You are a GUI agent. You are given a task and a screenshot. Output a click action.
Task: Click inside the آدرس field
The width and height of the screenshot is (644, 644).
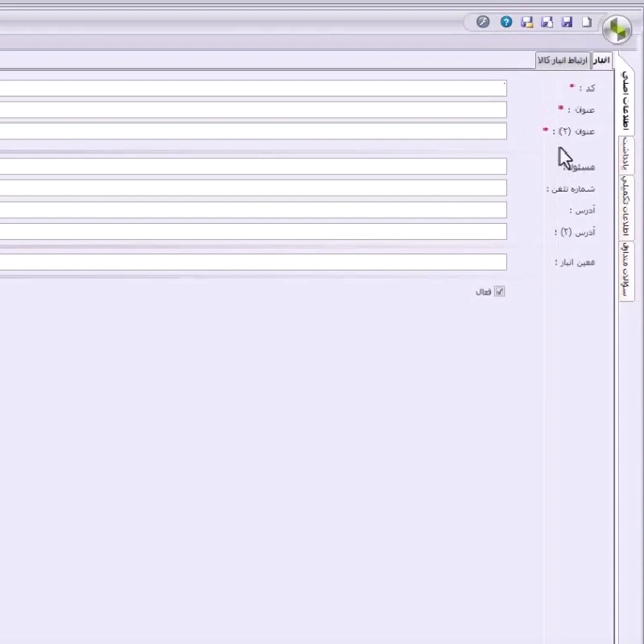254,210
